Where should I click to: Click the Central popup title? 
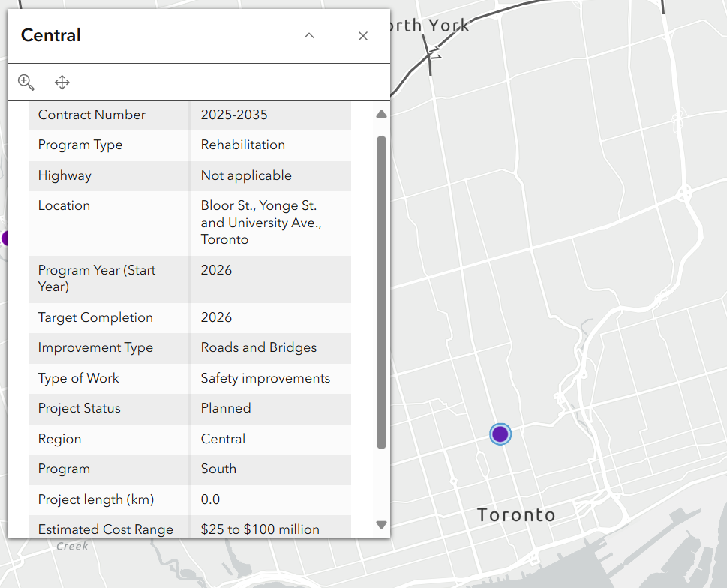[x=51, y=35]
